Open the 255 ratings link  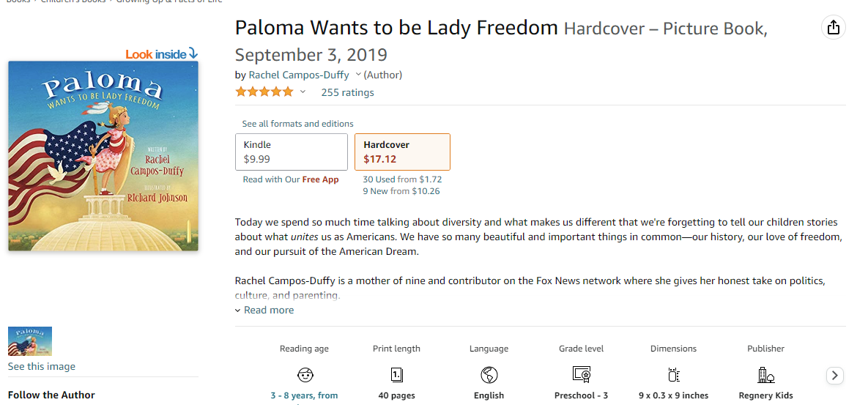(347, 92)
